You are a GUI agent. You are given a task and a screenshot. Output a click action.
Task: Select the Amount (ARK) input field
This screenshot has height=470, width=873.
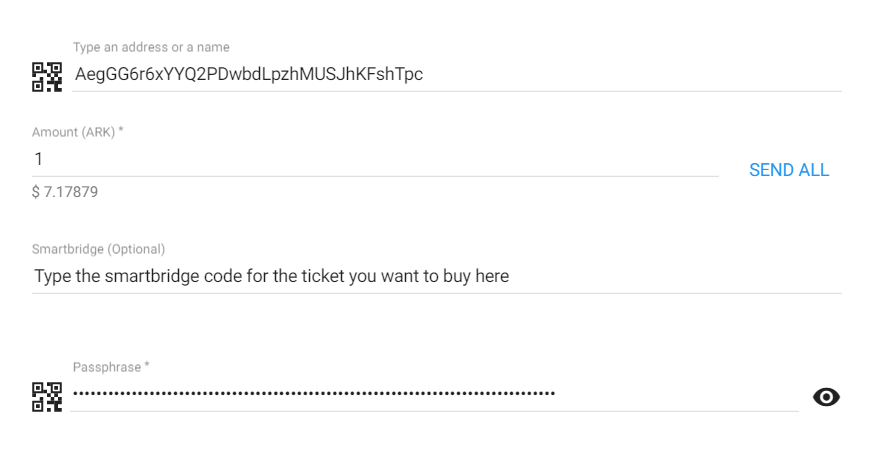(x=375, y=160)
